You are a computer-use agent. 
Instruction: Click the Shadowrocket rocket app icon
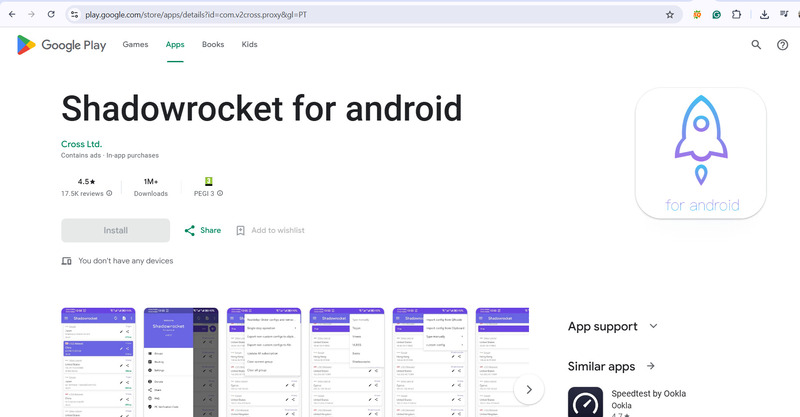tap(701, 153)
